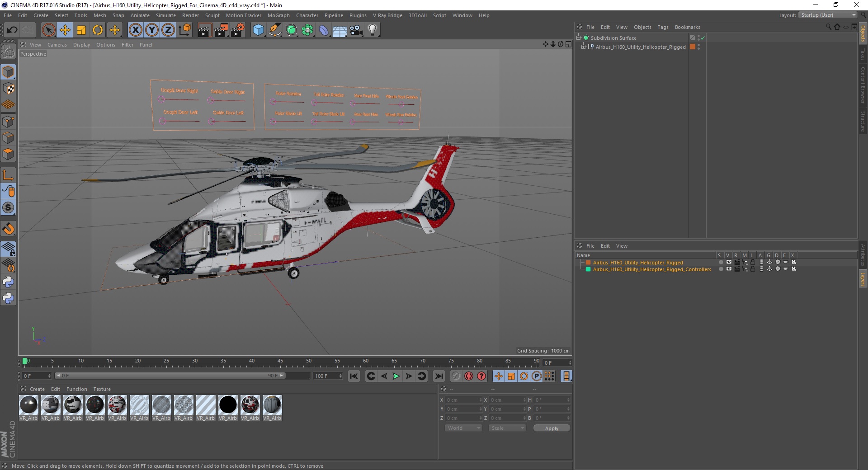Toggle Solo for Airbus_H160_Utility_Helicopter_Rigged layer
The width and height of the screenshot is (868, 470).
point(721,262)
